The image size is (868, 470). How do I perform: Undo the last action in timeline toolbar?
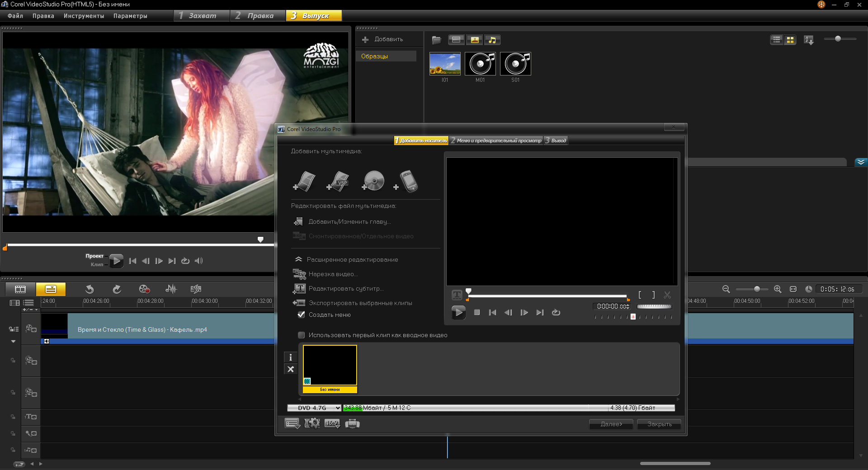click(90, 289)
